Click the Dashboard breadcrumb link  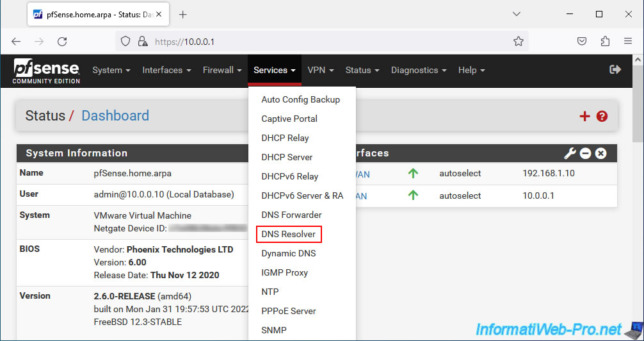(115, 115)
